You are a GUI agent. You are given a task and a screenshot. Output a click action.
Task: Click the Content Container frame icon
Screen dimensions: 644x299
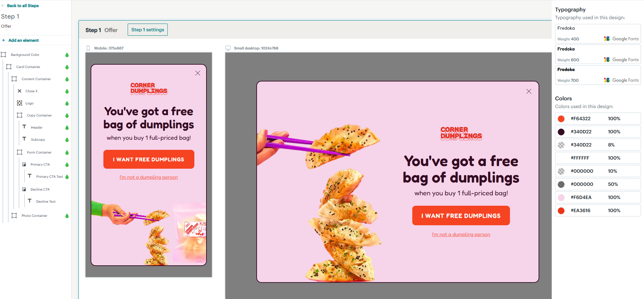[14, 79]
